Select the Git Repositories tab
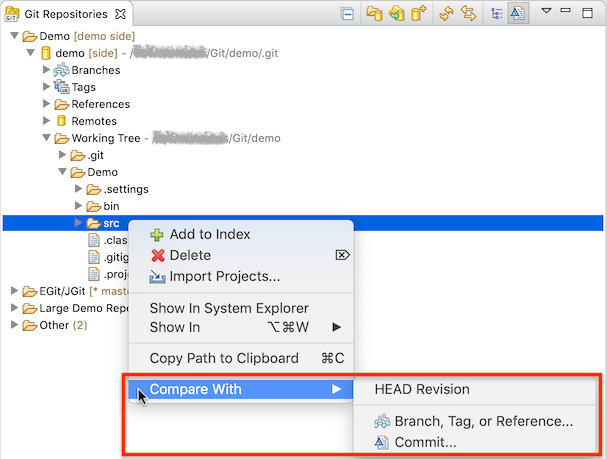The height and width of the screenshot is (459, 607). point(67,14)
